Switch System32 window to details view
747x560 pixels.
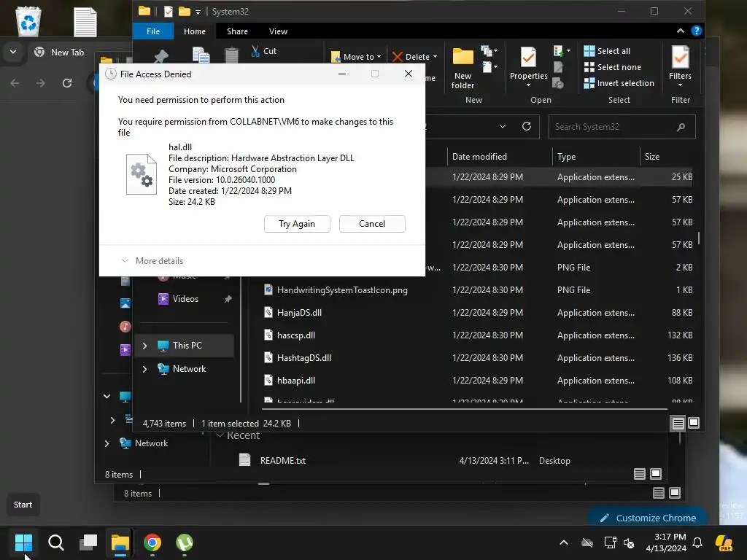click(678, 423)
